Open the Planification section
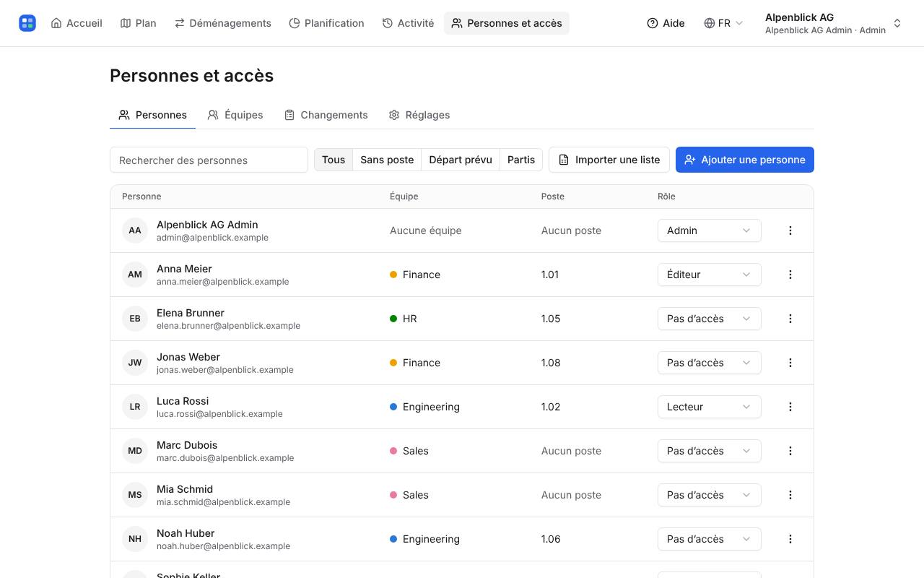Image resolution: width=924 pixels, height=578 pixels. click(326, 23)
